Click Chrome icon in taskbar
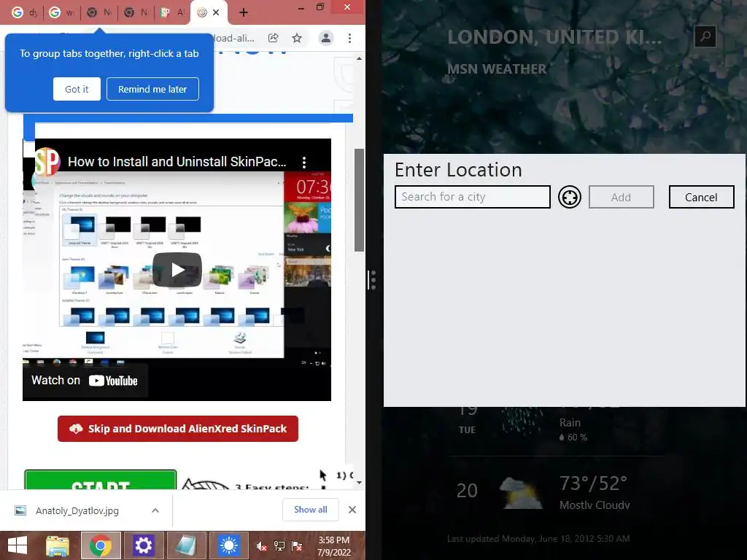The image size is (747, 560). coord(101,545)
